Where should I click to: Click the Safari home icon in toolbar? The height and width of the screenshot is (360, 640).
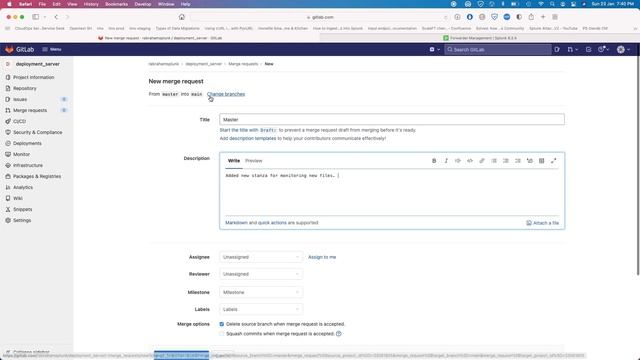click(182, 17)
